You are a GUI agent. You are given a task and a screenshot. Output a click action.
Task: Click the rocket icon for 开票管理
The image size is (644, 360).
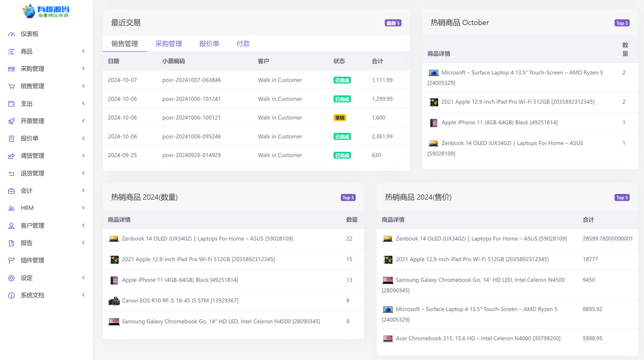pyautogui.click(x=11, y=121)
